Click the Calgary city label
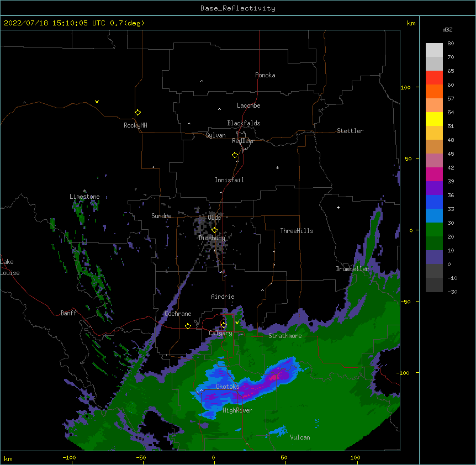 click(x=220, y=333)
